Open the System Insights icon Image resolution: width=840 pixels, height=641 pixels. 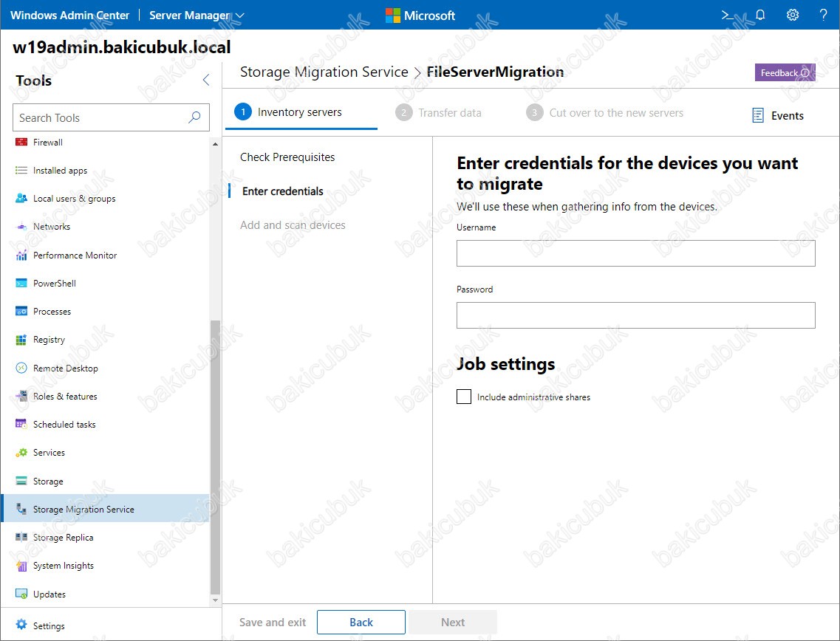tap(21, 566)
